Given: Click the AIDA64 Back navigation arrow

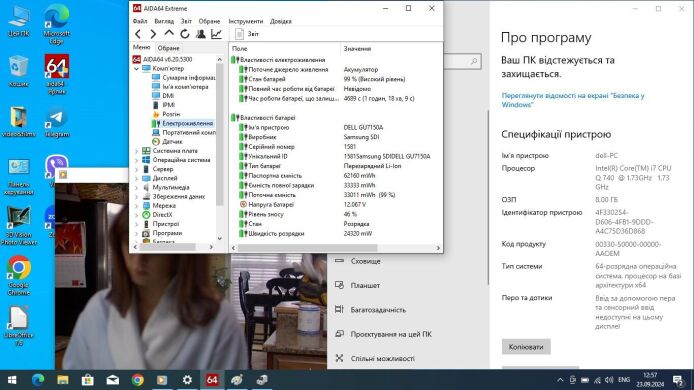Looking at the screenshot, I should (138, 34).
